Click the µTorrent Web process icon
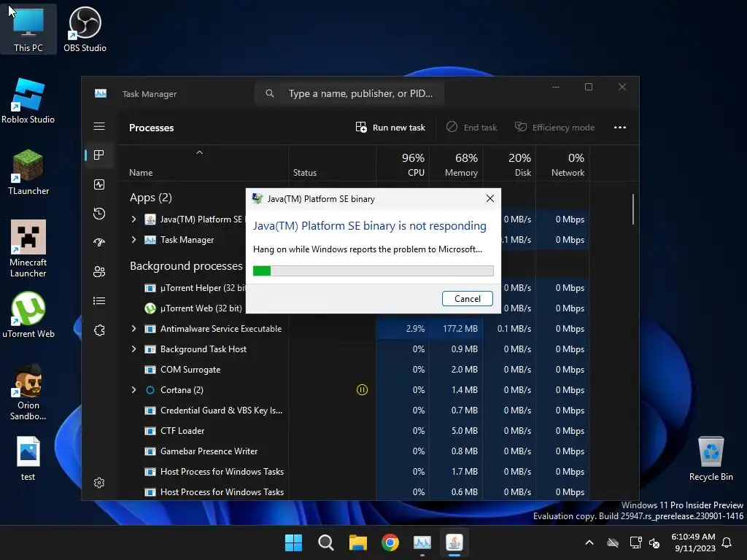The height and width of the screenshot is (560, 747). tap(150, 308)
